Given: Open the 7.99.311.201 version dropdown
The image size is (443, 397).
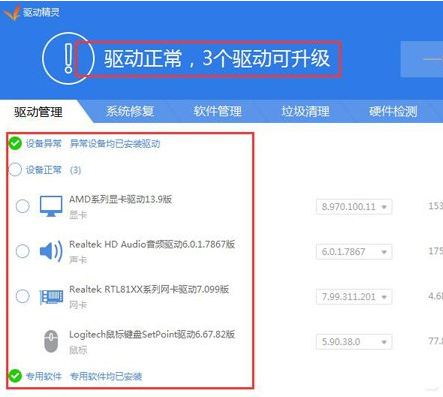Looking at the screenshot, I should tap(354, 297).
